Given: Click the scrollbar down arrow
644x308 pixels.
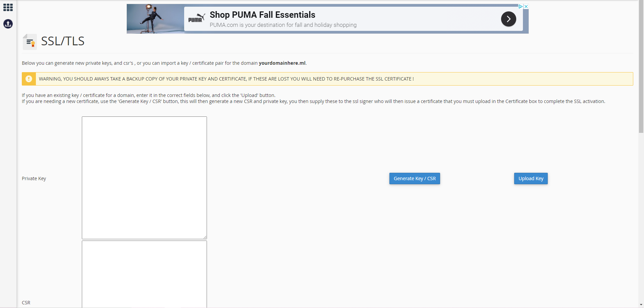Looking at the screenshot, I should (x=641, y=305).
